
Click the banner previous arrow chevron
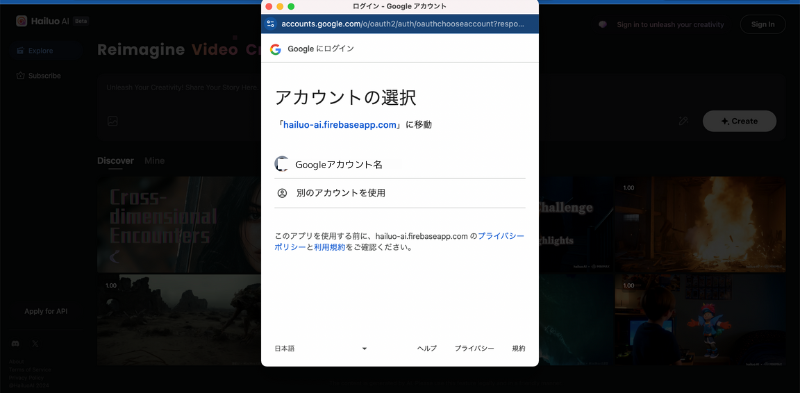point(114,257)
